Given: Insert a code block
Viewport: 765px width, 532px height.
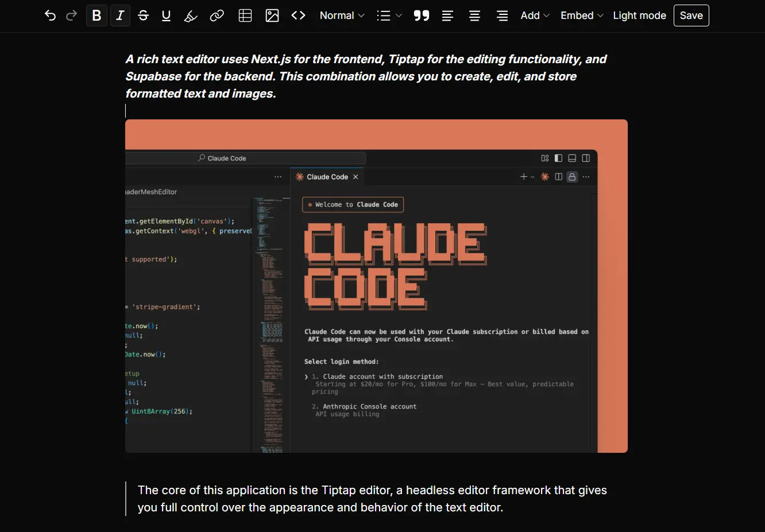Looking at the screenshot, I should tap(299, 15).
